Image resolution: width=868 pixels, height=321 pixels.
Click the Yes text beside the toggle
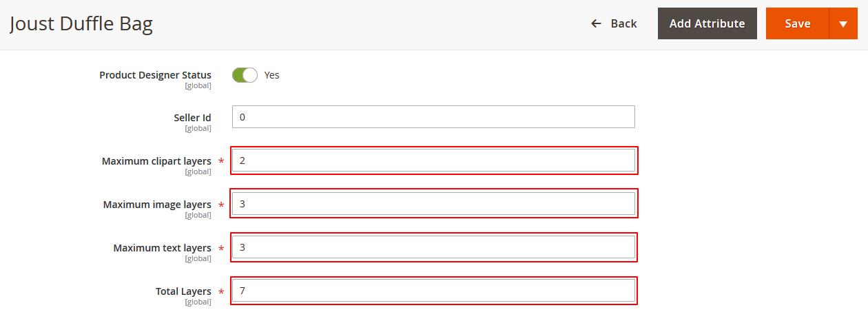click(x=272, y=75)
